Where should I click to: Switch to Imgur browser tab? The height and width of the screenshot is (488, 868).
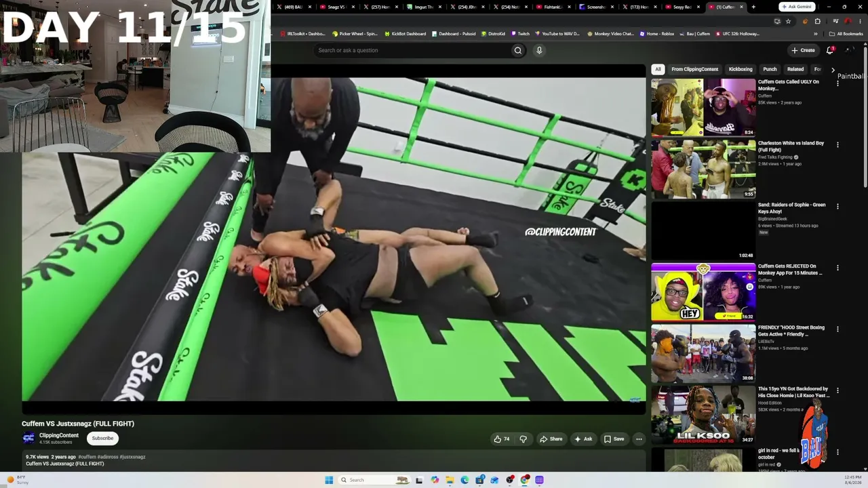tap(423, 7)
